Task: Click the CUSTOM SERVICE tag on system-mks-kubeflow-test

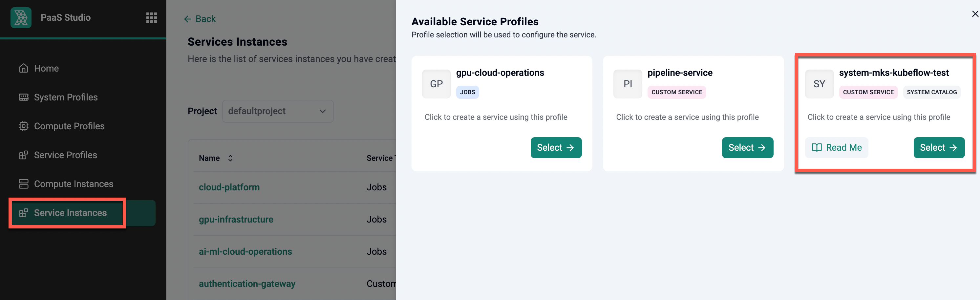Action: [x=868, y=92]
